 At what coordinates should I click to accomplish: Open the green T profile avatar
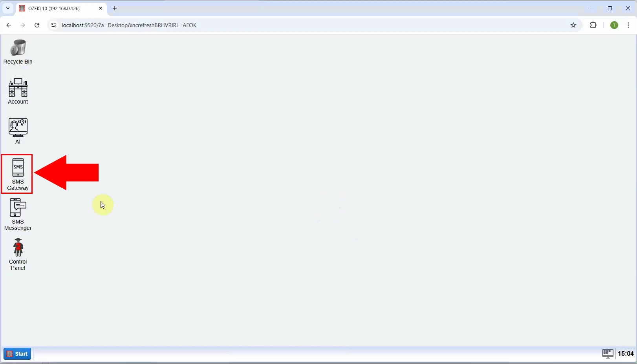tap(614, 25)
